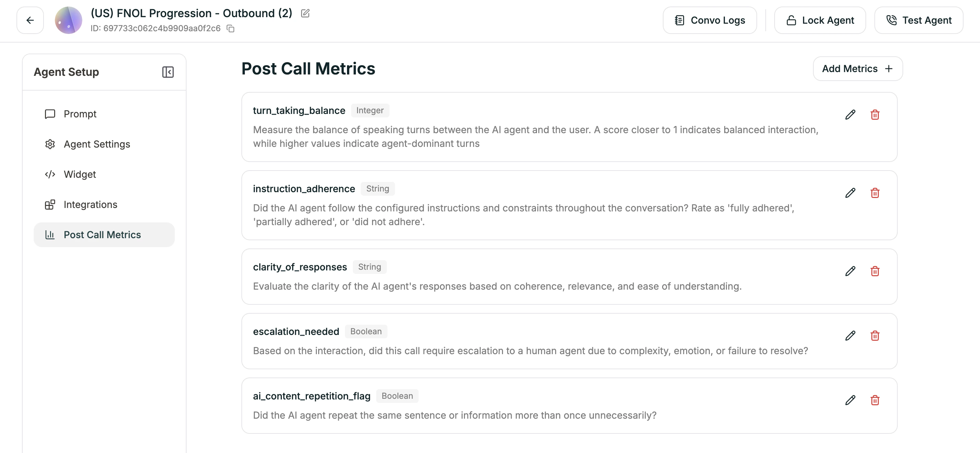The width and height of the screenshot is (980, 453).
Task: Open edit for turn_taking_balance metric
Action: (850, 114)
